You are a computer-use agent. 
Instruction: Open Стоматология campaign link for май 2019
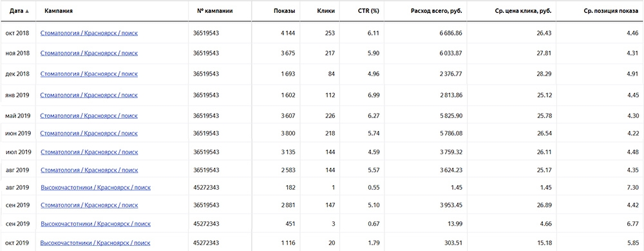(89, 116)
